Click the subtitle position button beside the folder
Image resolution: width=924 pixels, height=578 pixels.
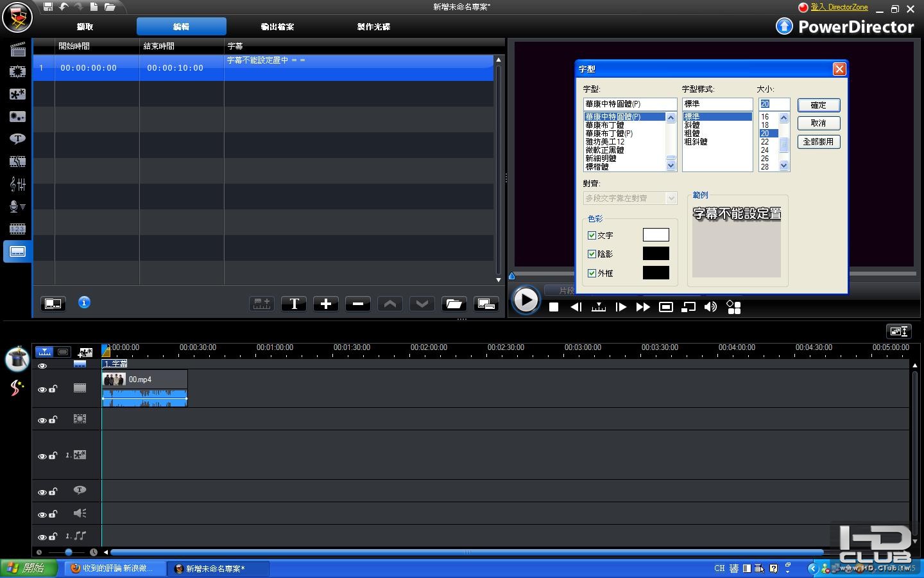click(486, 304)
